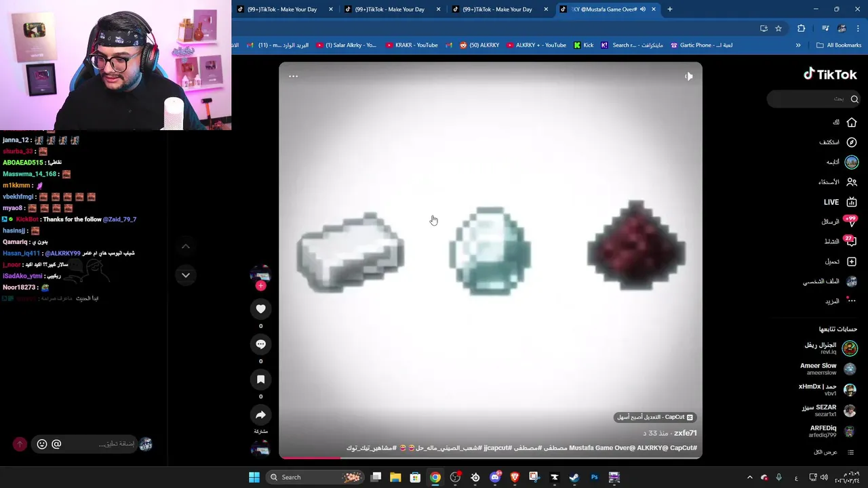Viewport: 868px width, 488px height.
Task: Open the Windows Start menu
Action: pos(254,477)
